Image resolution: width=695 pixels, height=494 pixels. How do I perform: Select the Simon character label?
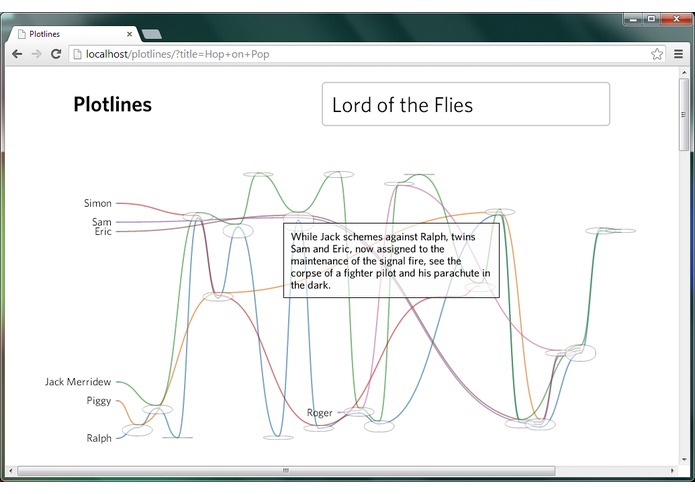click(x=98, y=203)
